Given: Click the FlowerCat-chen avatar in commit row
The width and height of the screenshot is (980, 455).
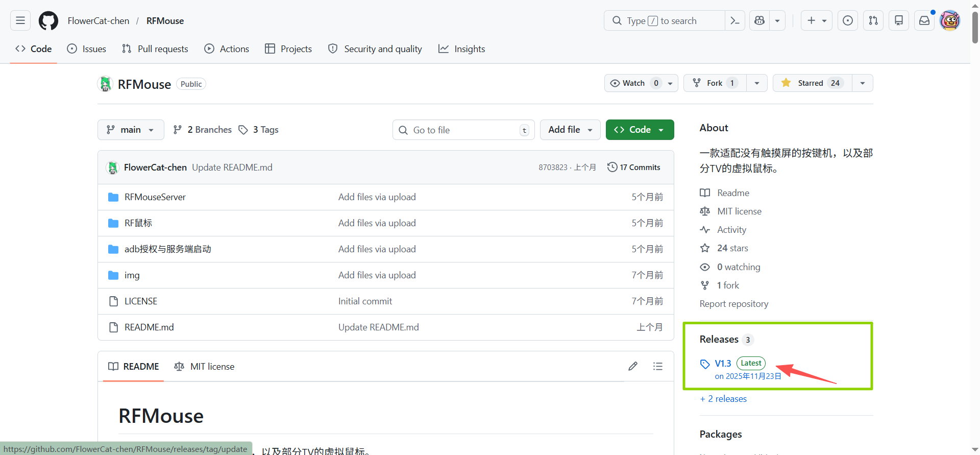Looking at the screenshot, I should point(112,167).
